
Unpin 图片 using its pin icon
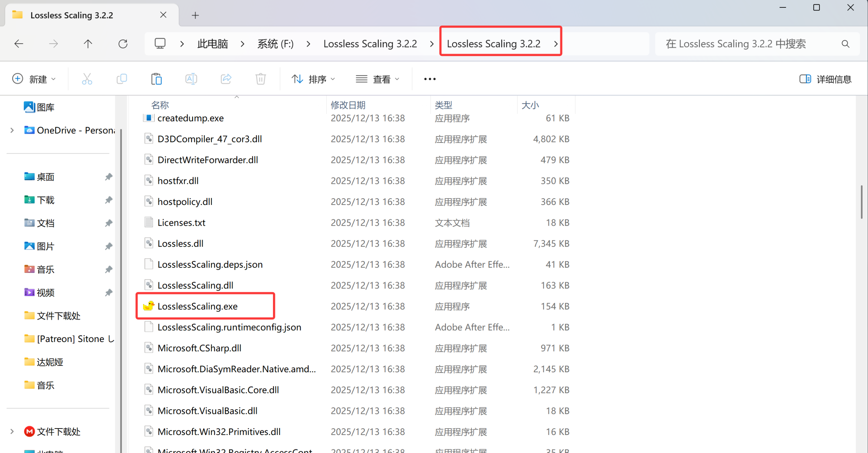pyautogui.click(x=108, y=246)
